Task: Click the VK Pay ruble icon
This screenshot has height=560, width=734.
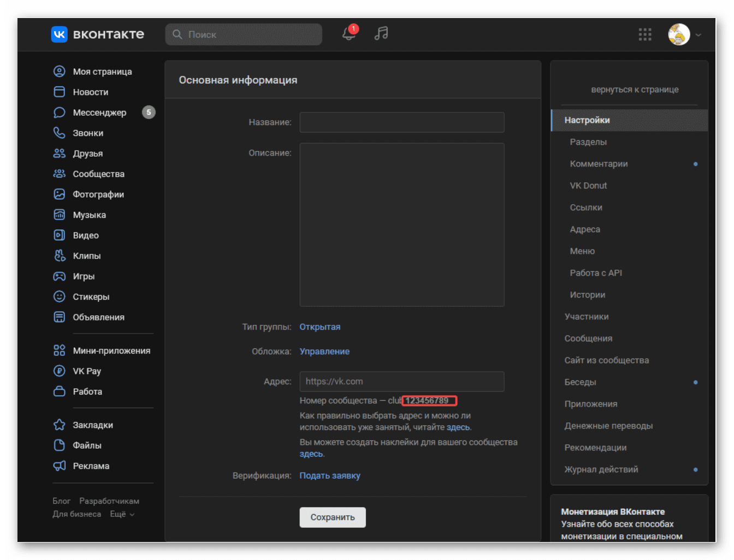Action: (x=59, y=371)
